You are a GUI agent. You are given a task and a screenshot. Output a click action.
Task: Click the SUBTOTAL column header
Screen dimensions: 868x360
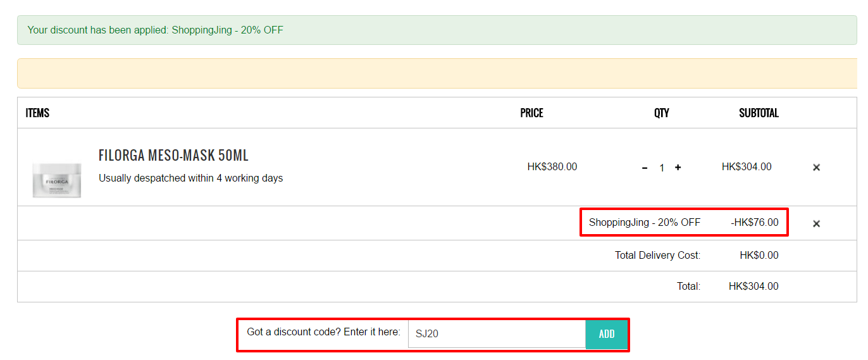point(759,113)
